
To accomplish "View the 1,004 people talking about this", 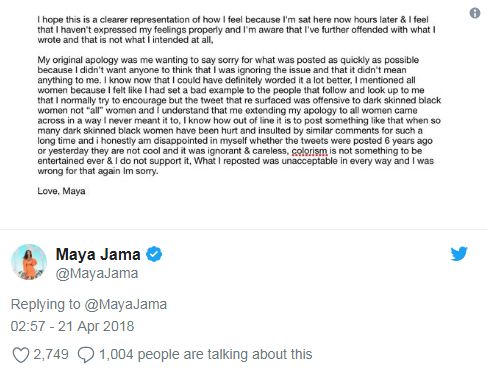I will 205,354.
